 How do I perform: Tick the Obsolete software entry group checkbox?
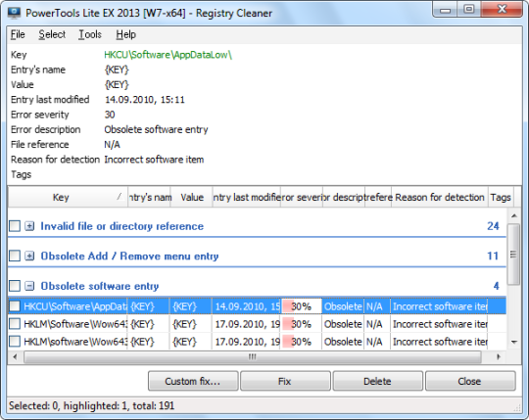pos(15,286)
